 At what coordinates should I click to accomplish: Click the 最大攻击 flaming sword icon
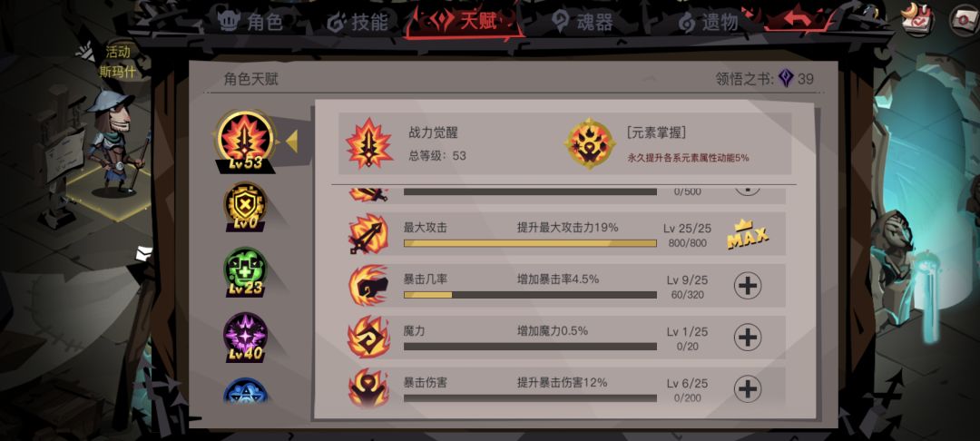tap(368, 234)
